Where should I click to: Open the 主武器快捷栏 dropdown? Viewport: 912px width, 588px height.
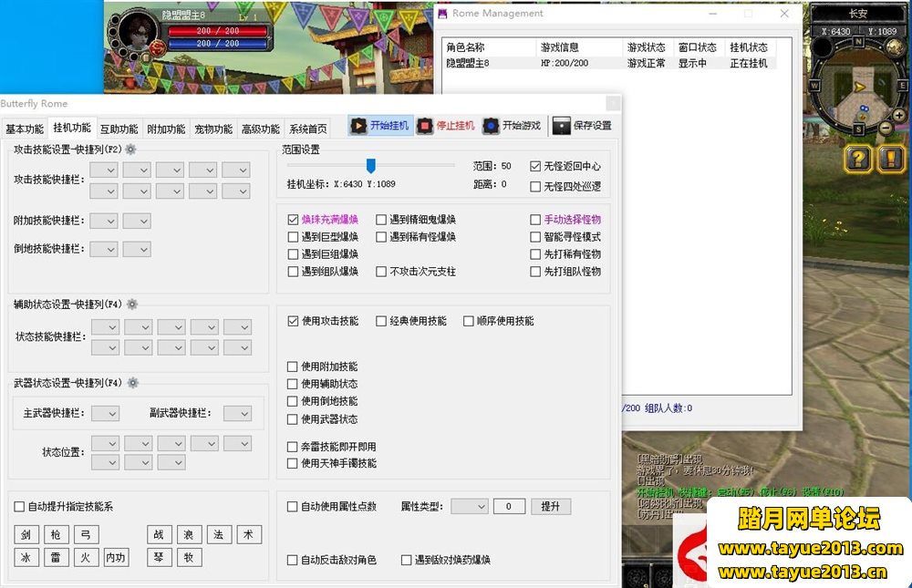(x=105, y=414)
